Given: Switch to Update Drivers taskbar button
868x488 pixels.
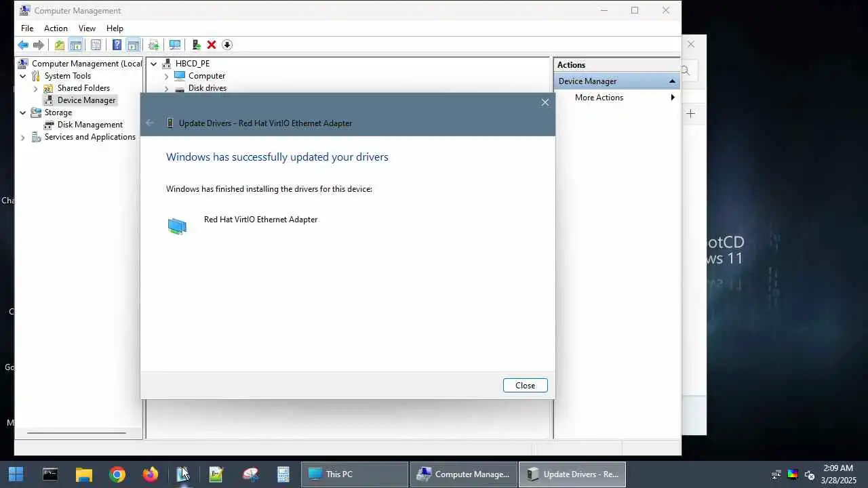Looking at the screenshot, I should 572,474.
